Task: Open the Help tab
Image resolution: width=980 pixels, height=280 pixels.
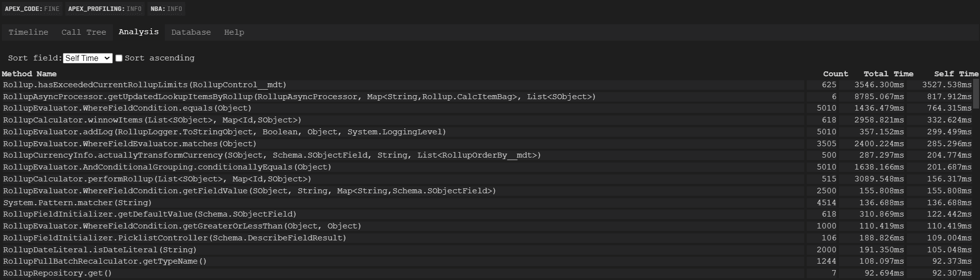Action: (x=234, y=32)
